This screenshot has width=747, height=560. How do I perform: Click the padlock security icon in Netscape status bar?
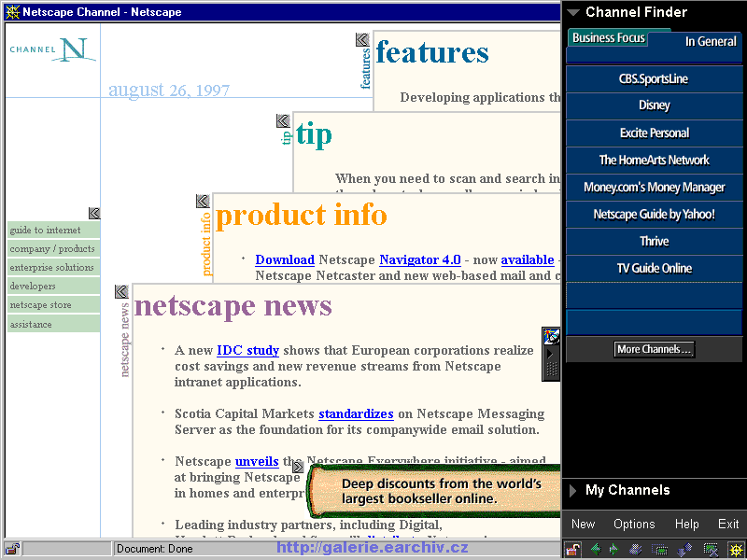pos(12,549)
